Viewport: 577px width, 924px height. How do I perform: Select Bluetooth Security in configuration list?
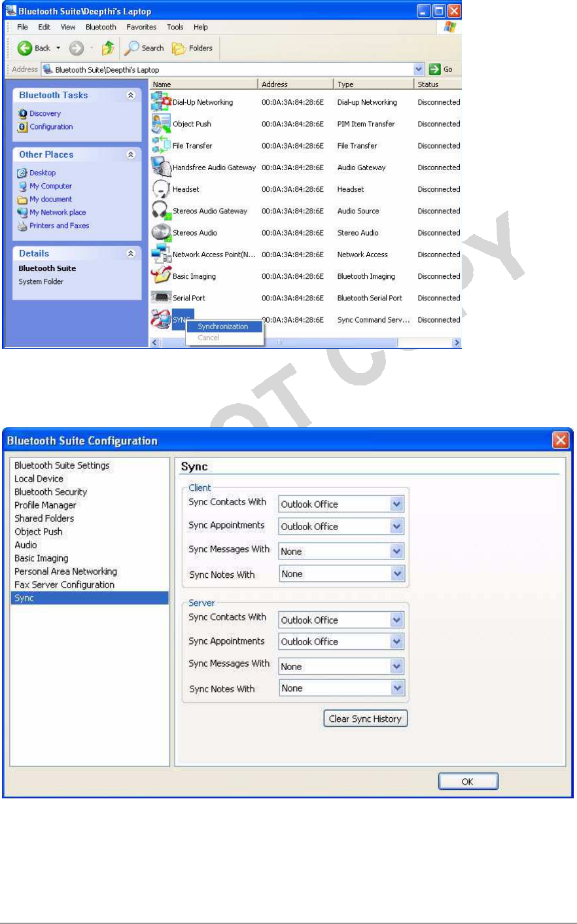click(51, 492)
